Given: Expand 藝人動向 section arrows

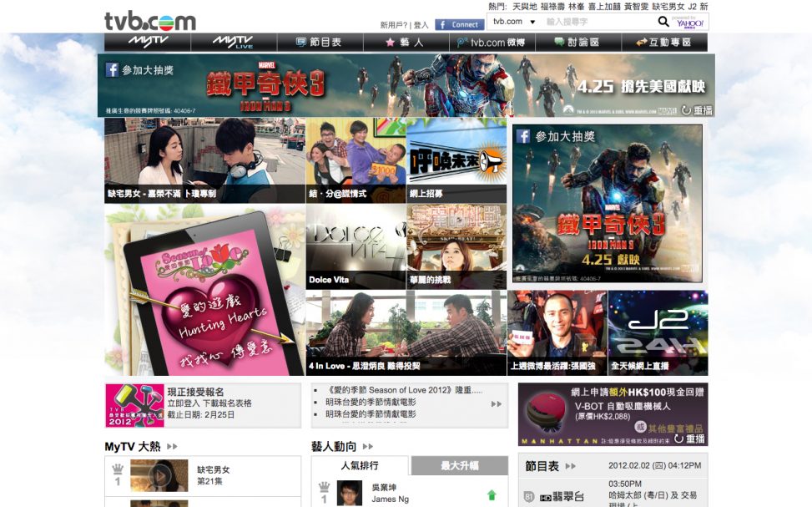Looking at the screenshot, I should pos(368,446).
